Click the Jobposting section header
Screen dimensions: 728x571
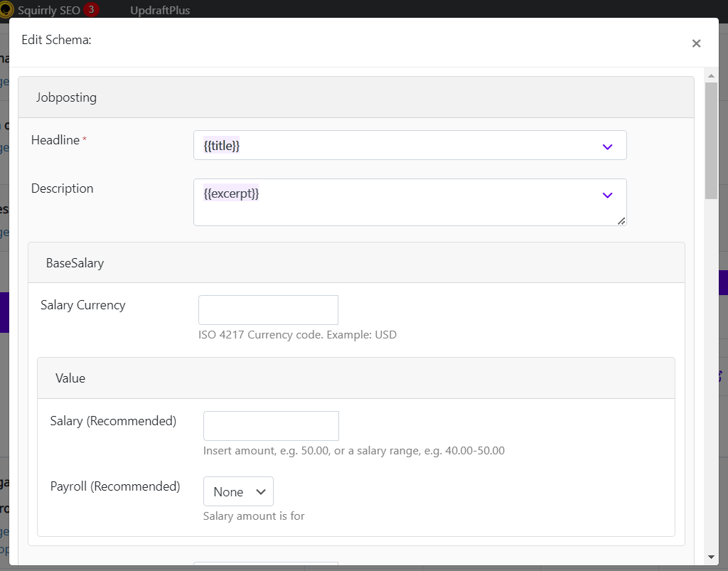[356, 97]
